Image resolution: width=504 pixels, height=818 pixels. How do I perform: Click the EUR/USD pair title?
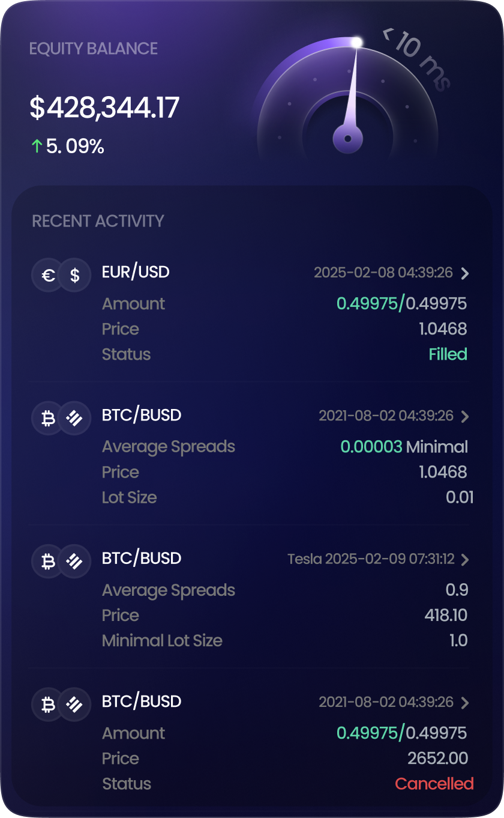pyautogui.click(x=136, y=272)
